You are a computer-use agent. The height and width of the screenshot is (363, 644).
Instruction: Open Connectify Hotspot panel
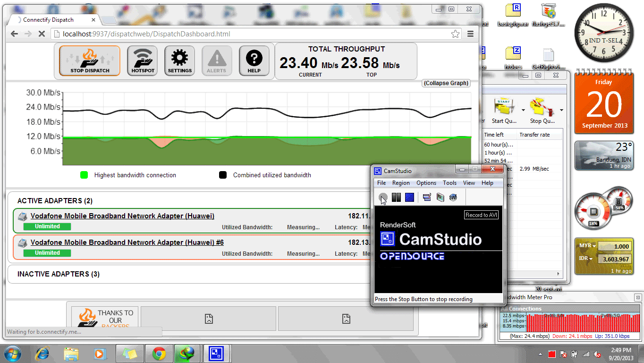142,60
